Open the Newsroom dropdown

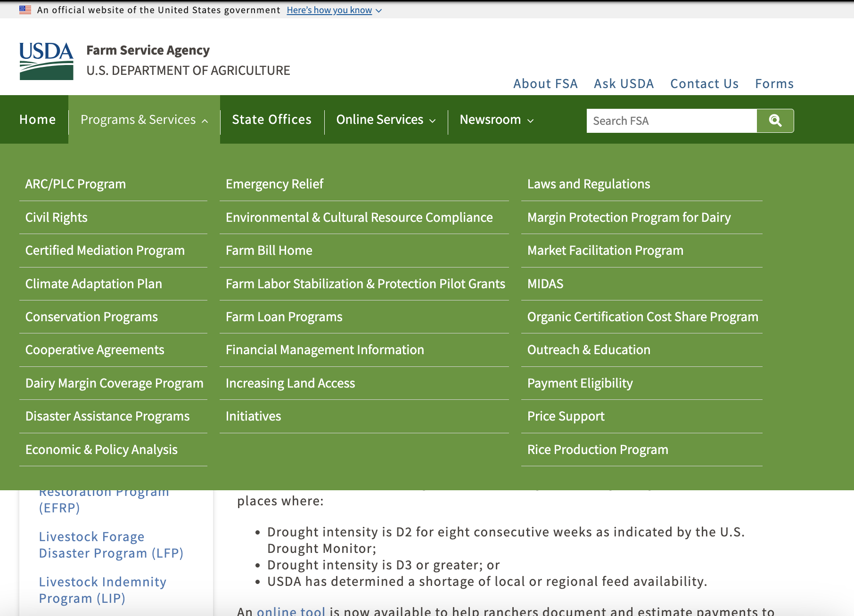pyautogui.click(x=497, y=120)
